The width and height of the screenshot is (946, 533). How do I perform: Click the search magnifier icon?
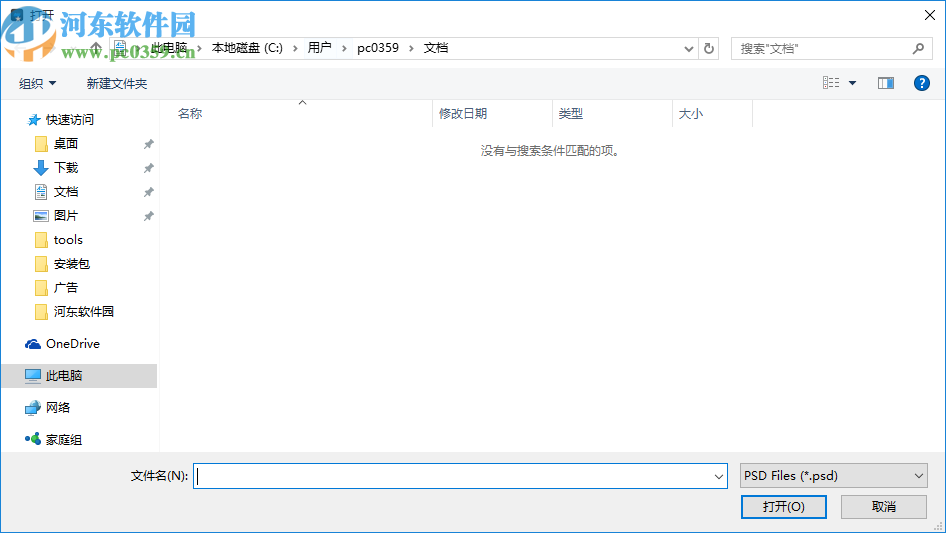[x=918, y=48]
